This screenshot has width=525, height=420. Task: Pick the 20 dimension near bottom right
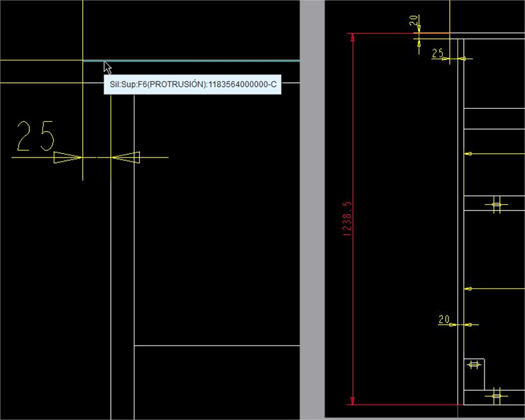pyautogui.click(x=444, y=319)
